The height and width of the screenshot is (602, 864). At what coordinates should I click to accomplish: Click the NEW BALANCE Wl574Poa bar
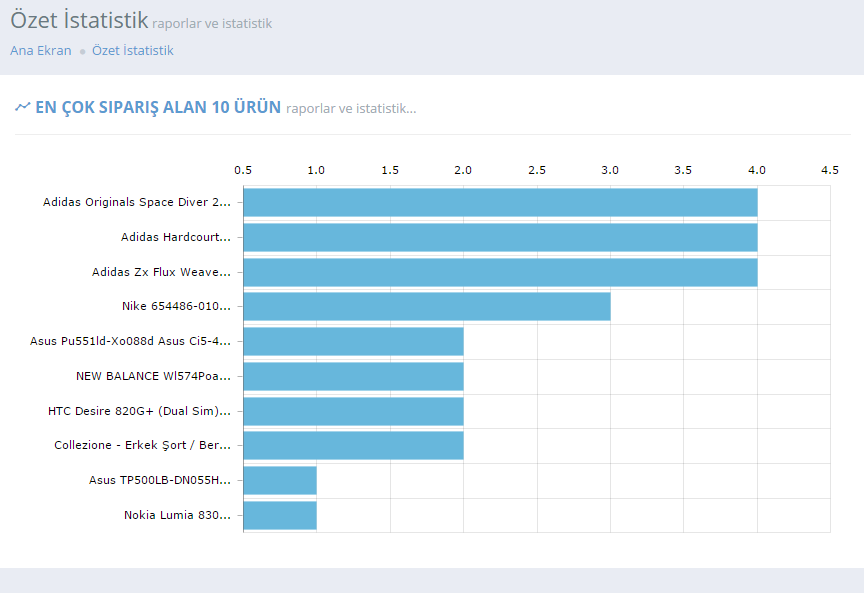tap(353, 376)
